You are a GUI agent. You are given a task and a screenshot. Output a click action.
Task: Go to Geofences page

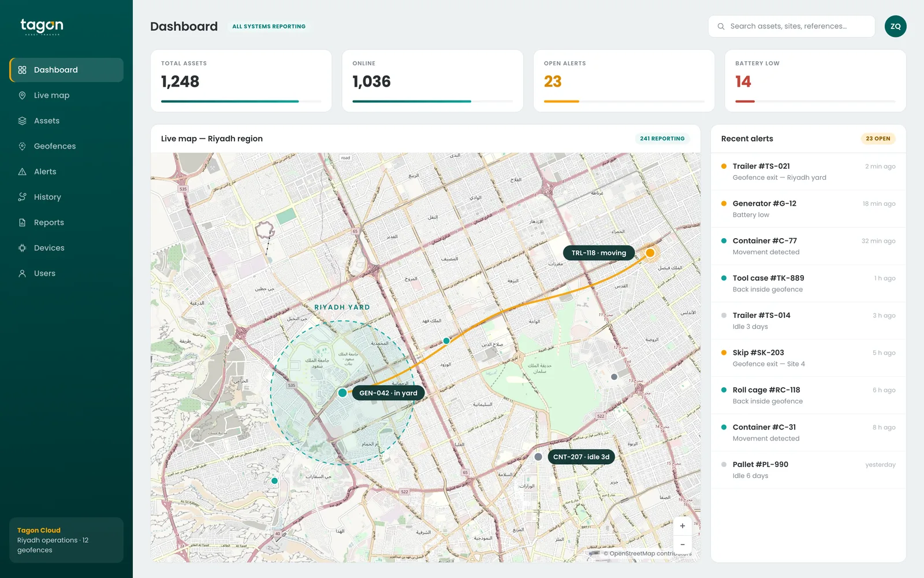[x=66, y=146]
